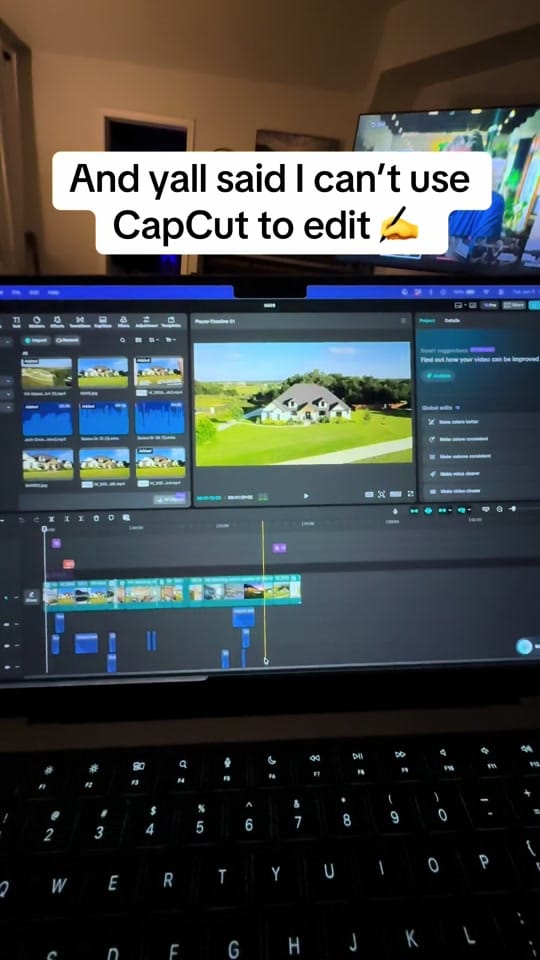540x960 pixels.
Task: Open the Effects tab
Action: coord(58,321)
